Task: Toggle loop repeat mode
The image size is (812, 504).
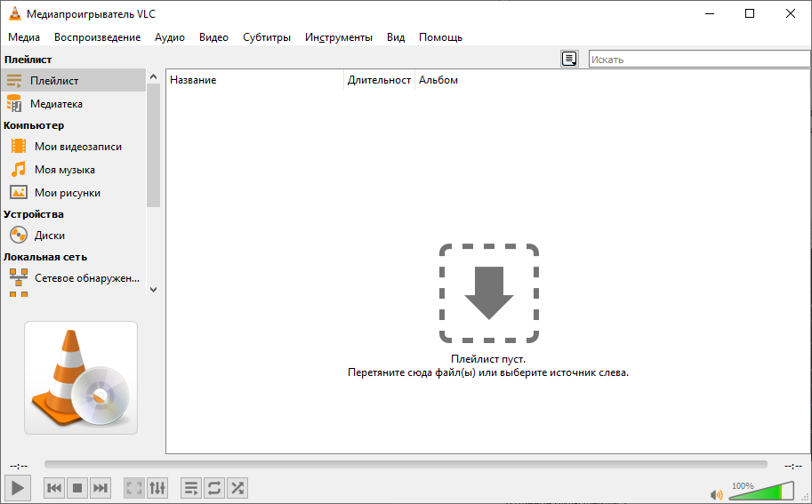Action: tap(214, 487)
